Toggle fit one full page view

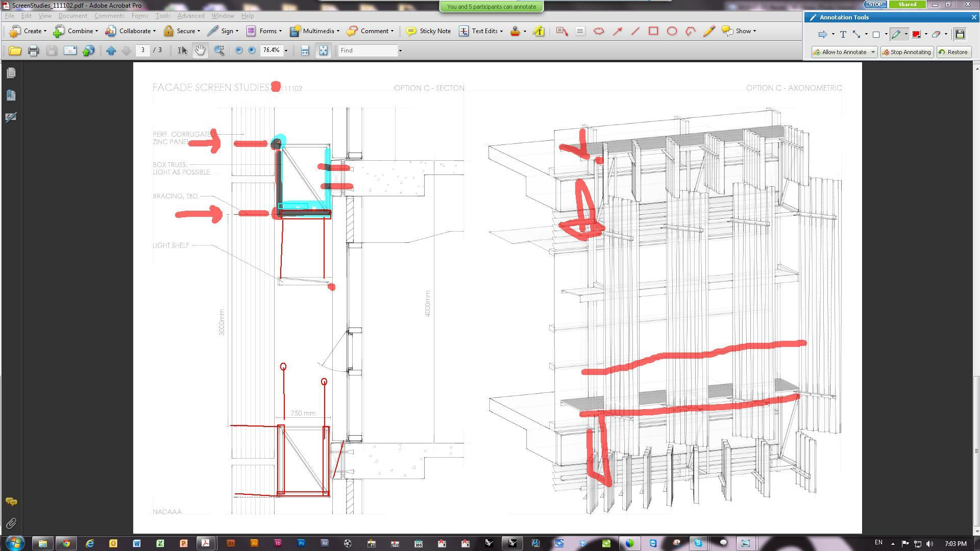pos(323,51)
